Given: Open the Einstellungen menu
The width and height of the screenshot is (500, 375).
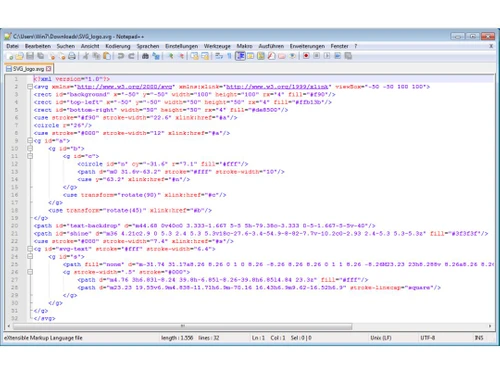Looking at the screenshot, I should 181,46.
